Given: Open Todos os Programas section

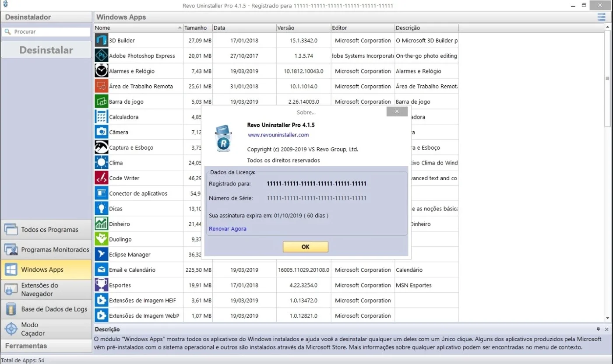Looking at the screenshot, I should pos(46,230).
